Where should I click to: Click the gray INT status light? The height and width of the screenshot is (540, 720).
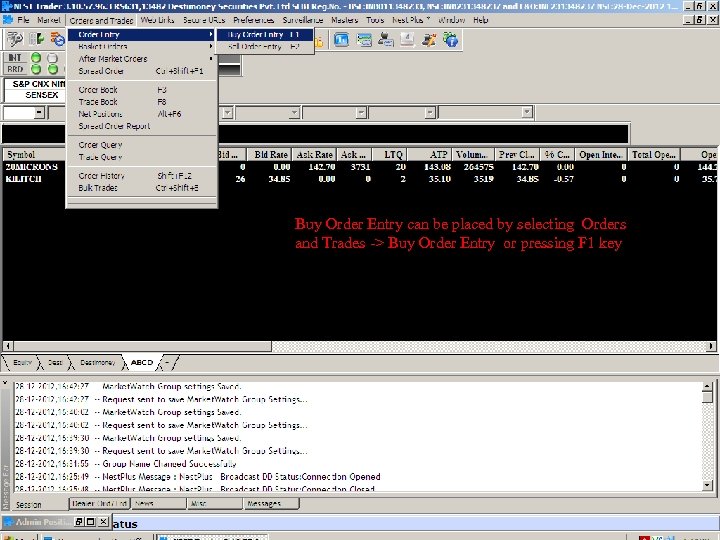coord(53,58)
